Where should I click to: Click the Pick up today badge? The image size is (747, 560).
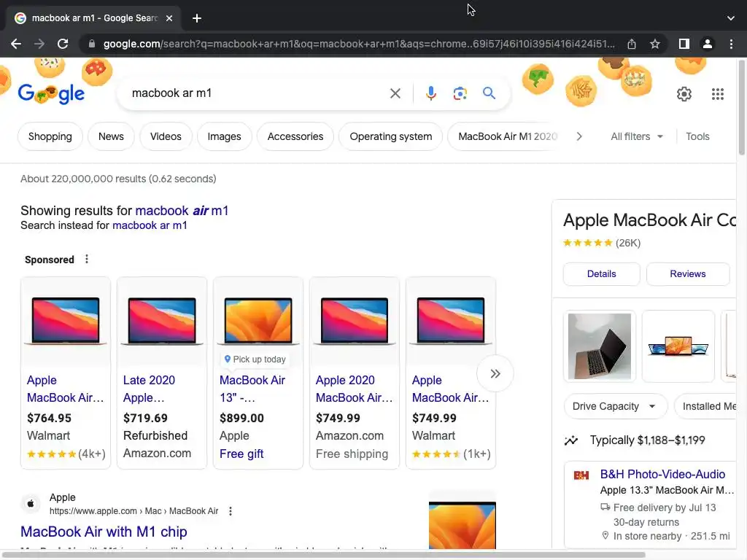point(255,359)
